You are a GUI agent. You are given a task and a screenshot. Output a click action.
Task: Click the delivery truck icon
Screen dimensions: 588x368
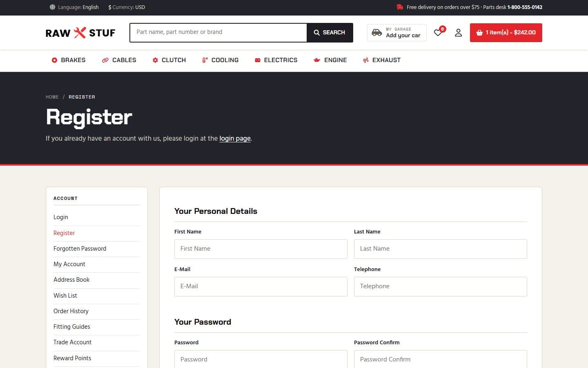tap(400, 7)
